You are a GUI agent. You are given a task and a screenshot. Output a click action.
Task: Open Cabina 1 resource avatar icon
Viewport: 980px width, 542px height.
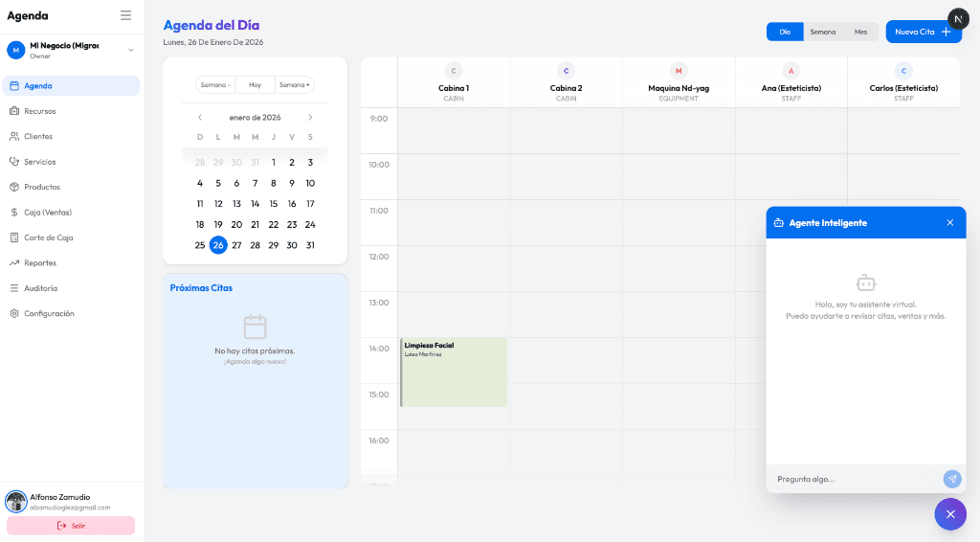(x=454, y=71)
